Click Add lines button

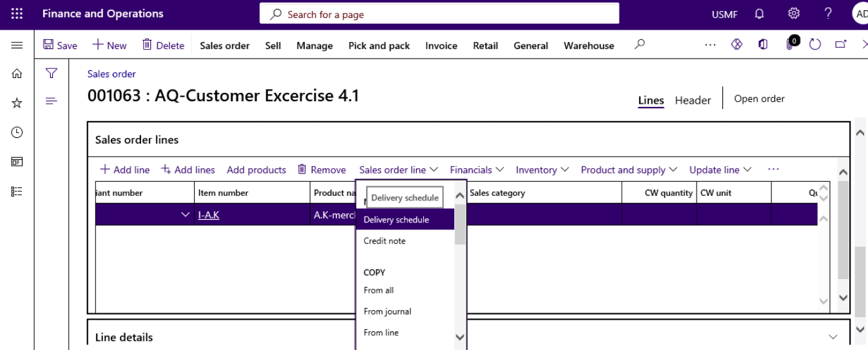[188, 170]
